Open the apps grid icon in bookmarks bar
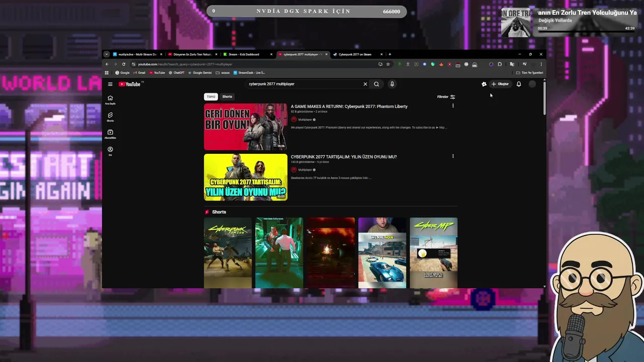 click(x=107, y=73)
